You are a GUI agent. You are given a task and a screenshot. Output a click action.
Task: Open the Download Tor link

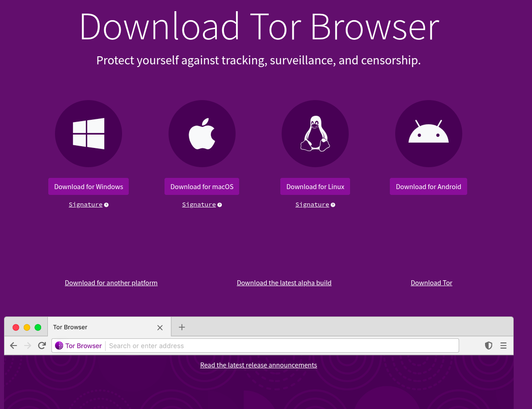[431, 283]
